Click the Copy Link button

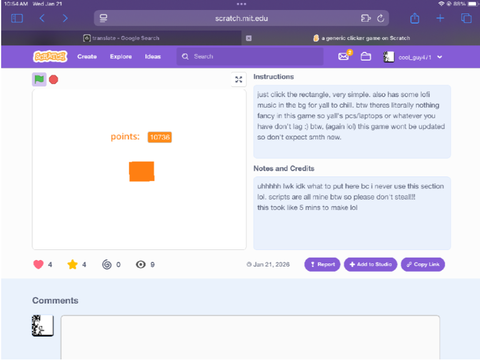423,264
